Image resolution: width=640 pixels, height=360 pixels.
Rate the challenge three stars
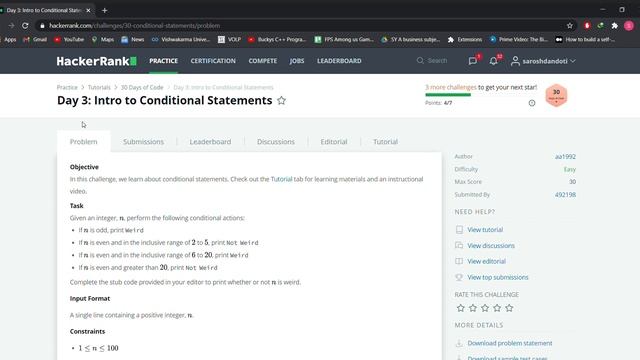click(485, 308)
